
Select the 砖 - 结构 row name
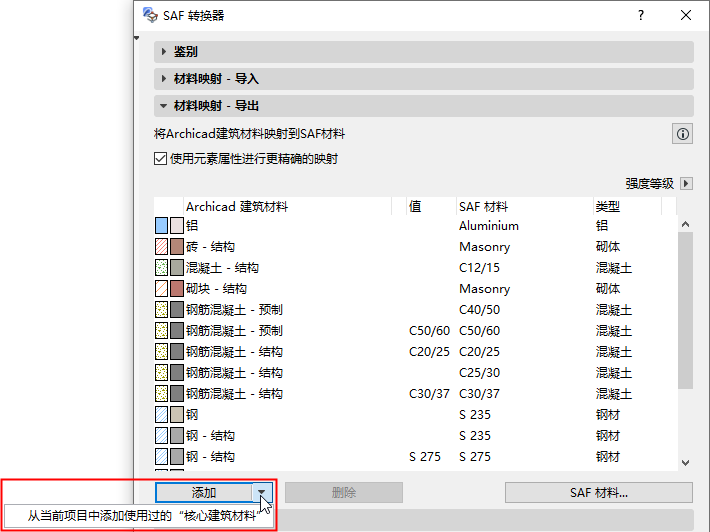tap(210, 247)
